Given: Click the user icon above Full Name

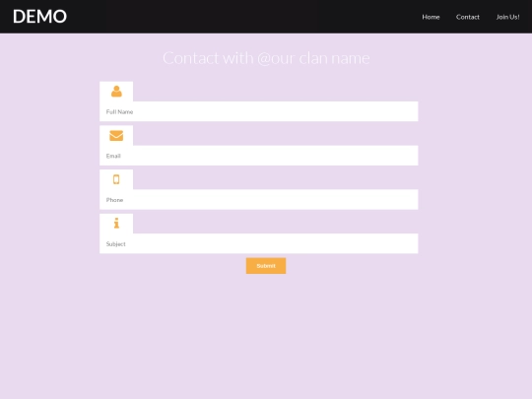Looking at the screenshot, I should (x=116, y=92).
